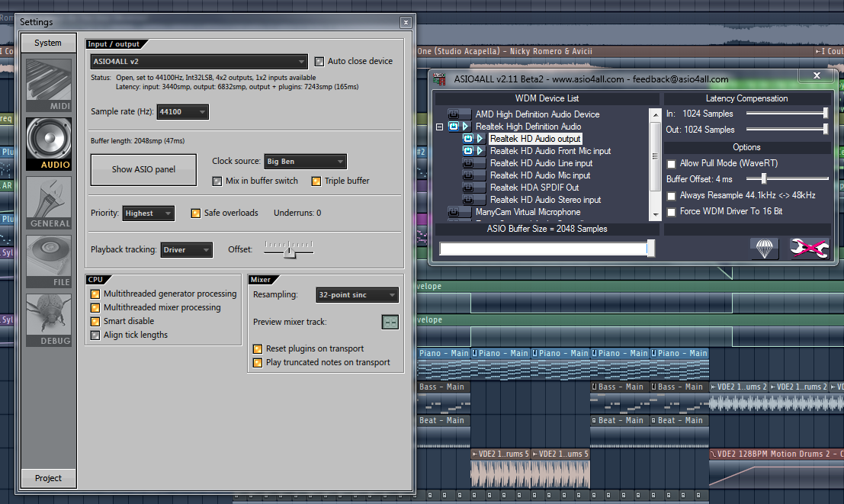Enable Force WDM Driver To 16 Bit

coord(671,212)
